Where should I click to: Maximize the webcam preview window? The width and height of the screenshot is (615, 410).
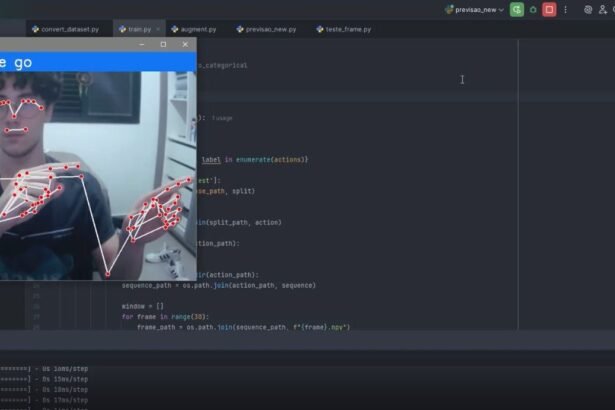click(163, 45)
